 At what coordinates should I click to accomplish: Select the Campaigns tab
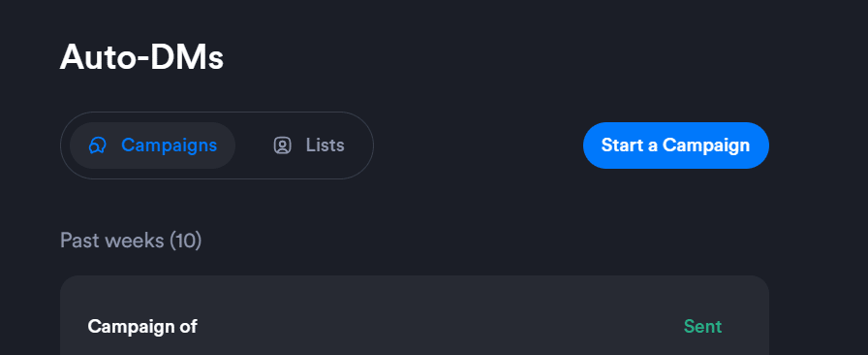point(153,145)
